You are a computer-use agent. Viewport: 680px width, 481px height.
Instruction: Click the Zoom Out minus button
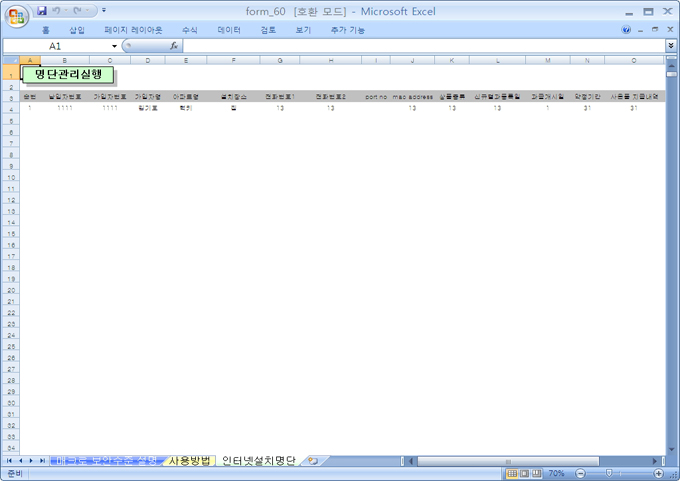click(x=581, y=473)
